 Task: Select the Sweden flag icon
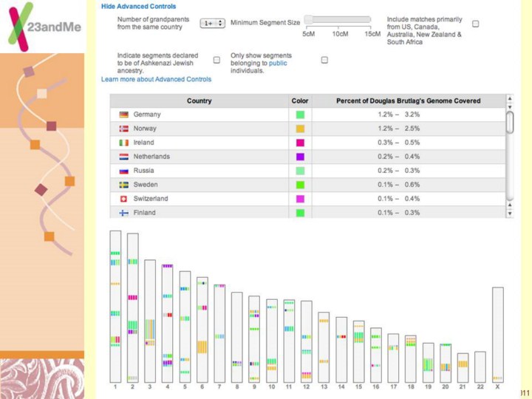[x=124, y=185]
